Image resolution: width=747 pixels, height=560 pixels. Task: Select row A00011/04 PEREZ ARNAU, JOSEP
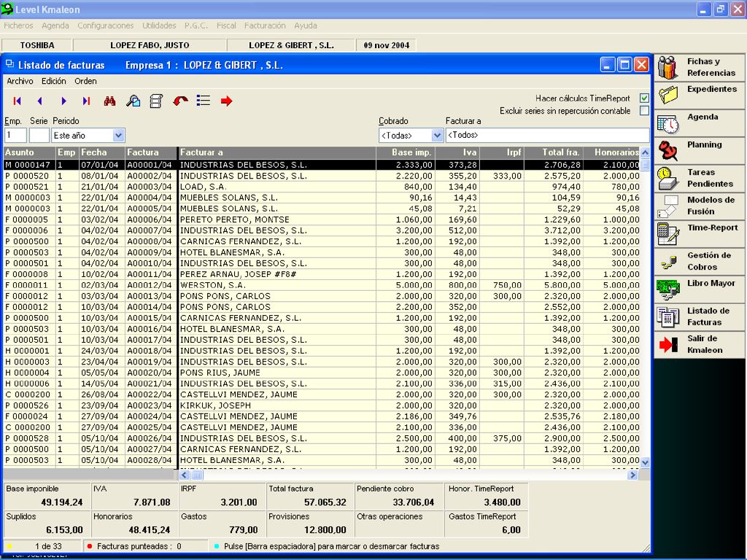[x=322, y=274]
